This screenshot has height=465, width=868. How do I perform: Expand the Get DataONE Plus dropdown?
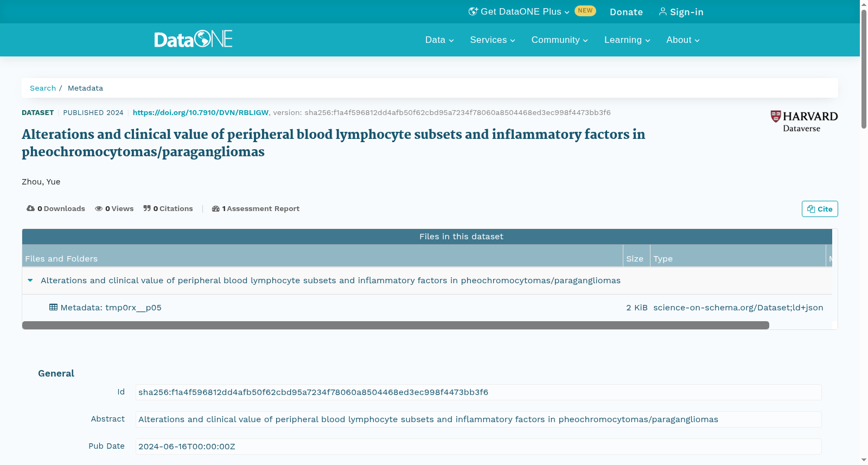[x=519, y=11]
